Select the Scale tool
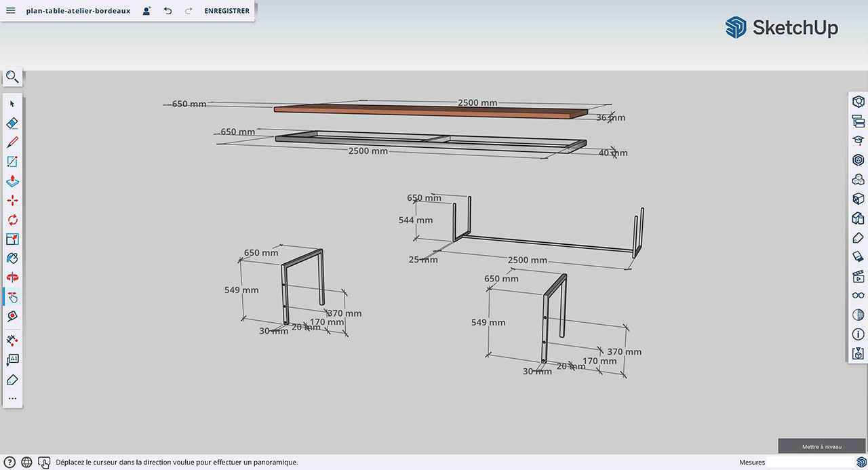Screen dimensions: 868x470 click(x=12, y=239)
